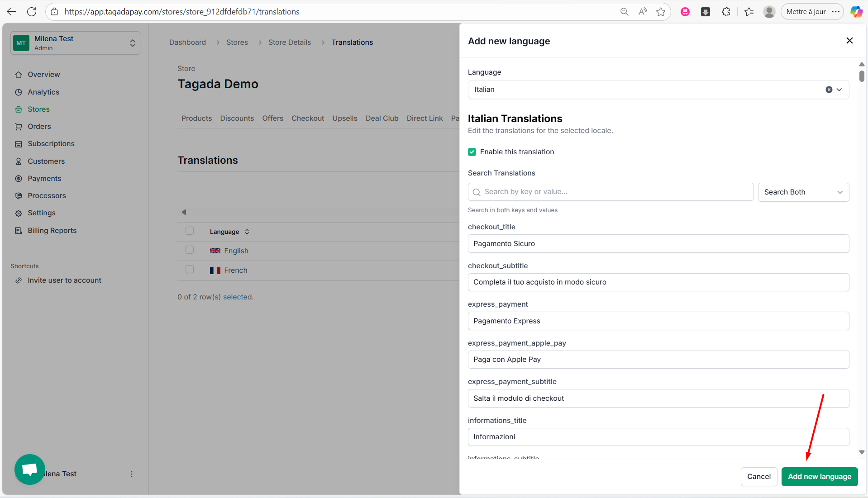Open the browser favorites list icon

click(749, 12)
